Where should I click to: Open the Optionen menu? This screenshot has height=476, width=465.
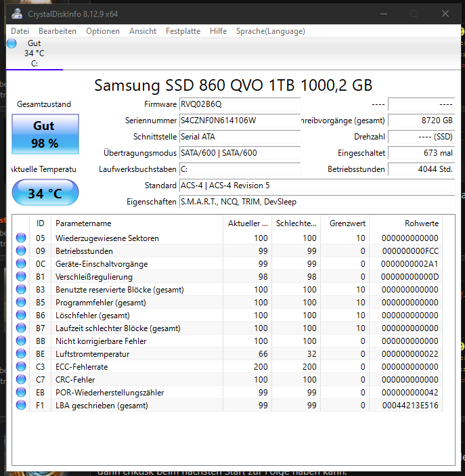click(x=103, y=31)
